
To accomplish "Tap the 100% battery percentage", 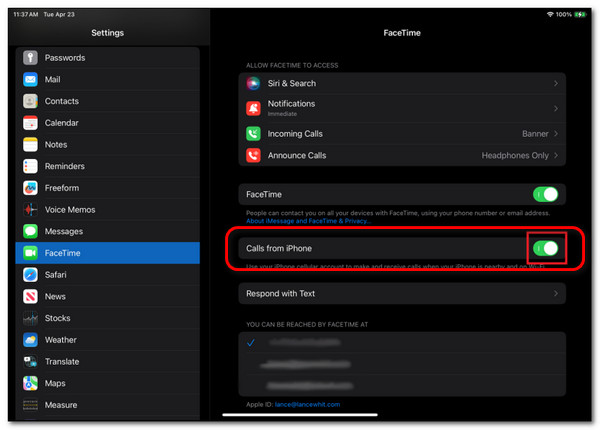I will pos(564,15).
